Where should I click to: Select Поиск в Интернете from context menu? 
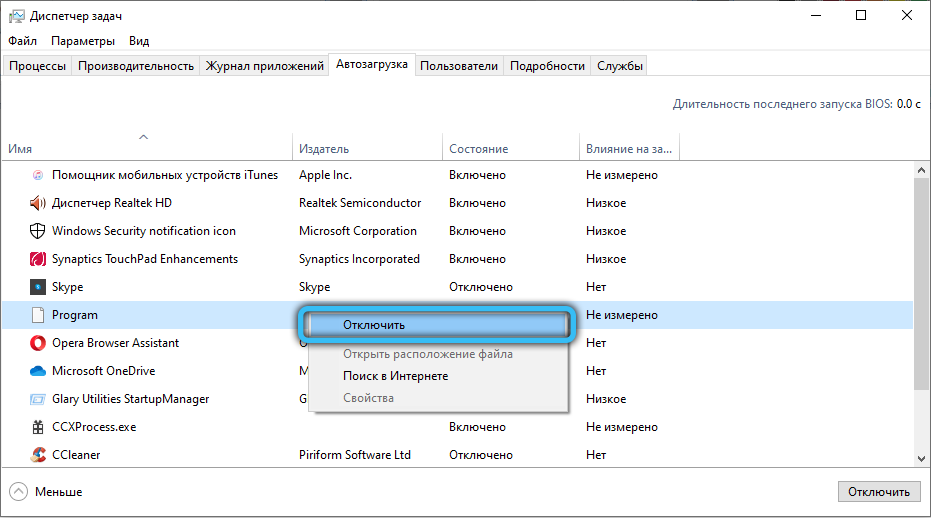point(395,376)
